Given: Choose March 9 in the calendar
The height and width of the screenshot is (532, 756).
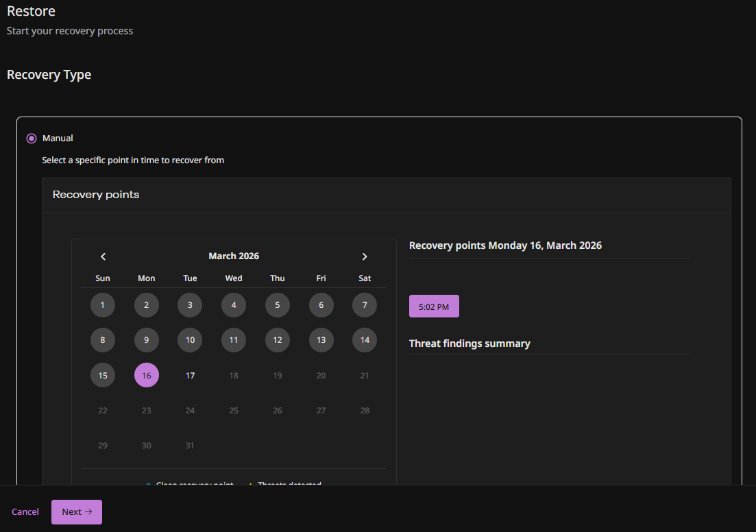Looking at the screenshot, I should (147, 340).
